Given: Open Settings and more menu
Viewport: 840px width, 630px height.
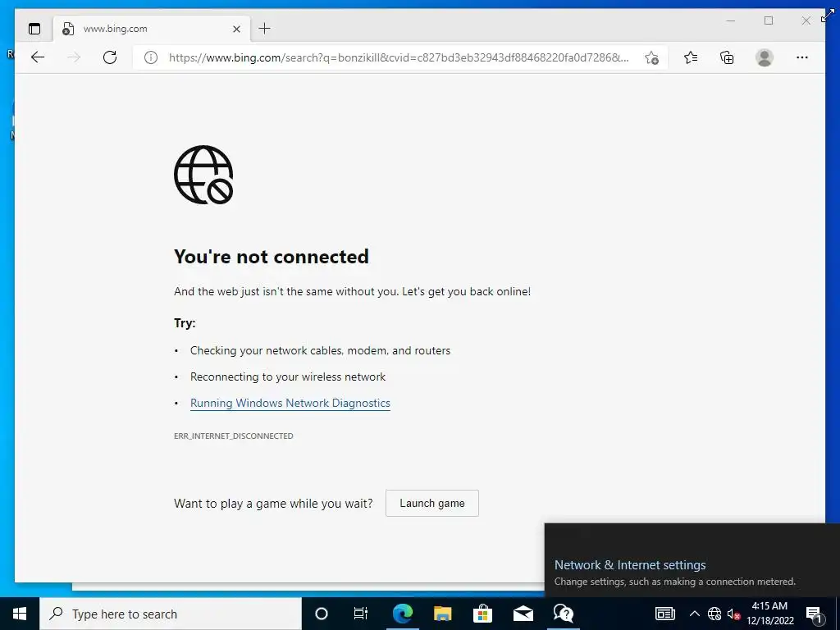Looking at the screenshot, I should 802,57.
